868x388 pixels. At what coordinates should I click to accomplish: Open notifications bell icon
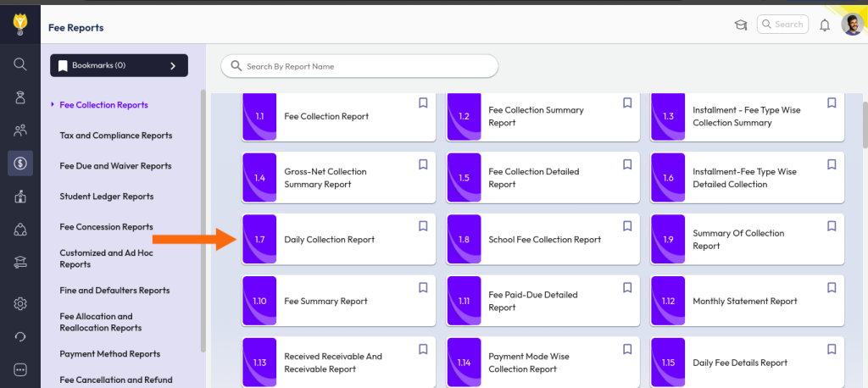[824, 25]
